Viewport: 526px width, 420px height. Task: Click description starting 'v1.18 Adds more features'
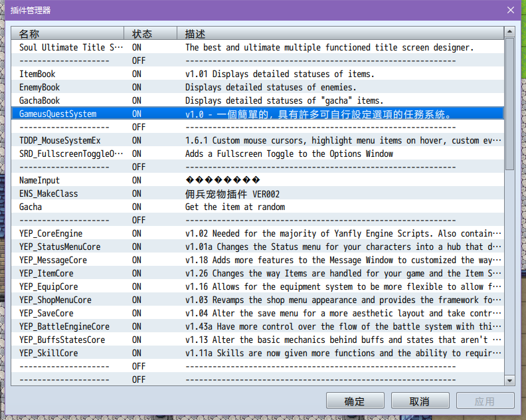point(343,260)
